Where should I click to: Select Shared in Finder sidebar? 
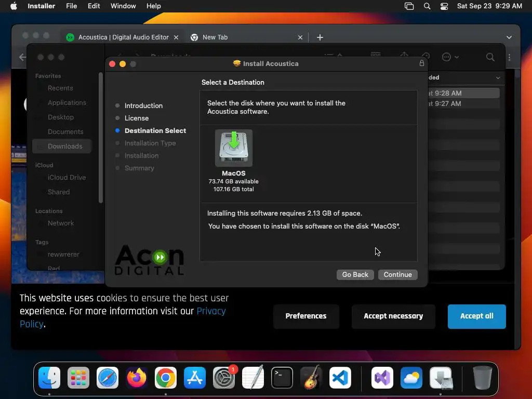[59, 192]
